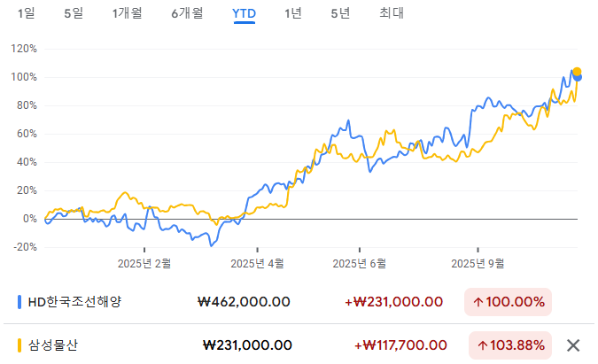The width and height of the screenshot is (598, 364).
Task: Click the yellow endpoint dot on the chart
Action: (577, 72)
